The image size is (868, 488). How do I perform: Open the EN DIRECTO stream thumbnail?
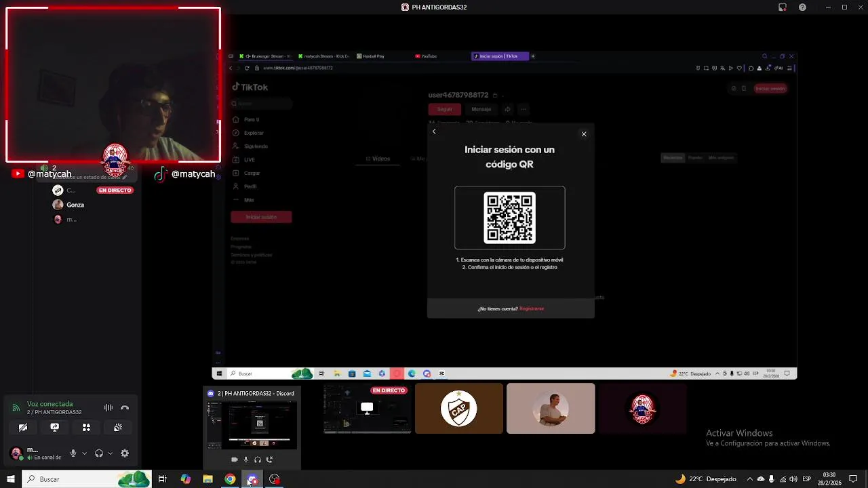(x=367, y=409)
